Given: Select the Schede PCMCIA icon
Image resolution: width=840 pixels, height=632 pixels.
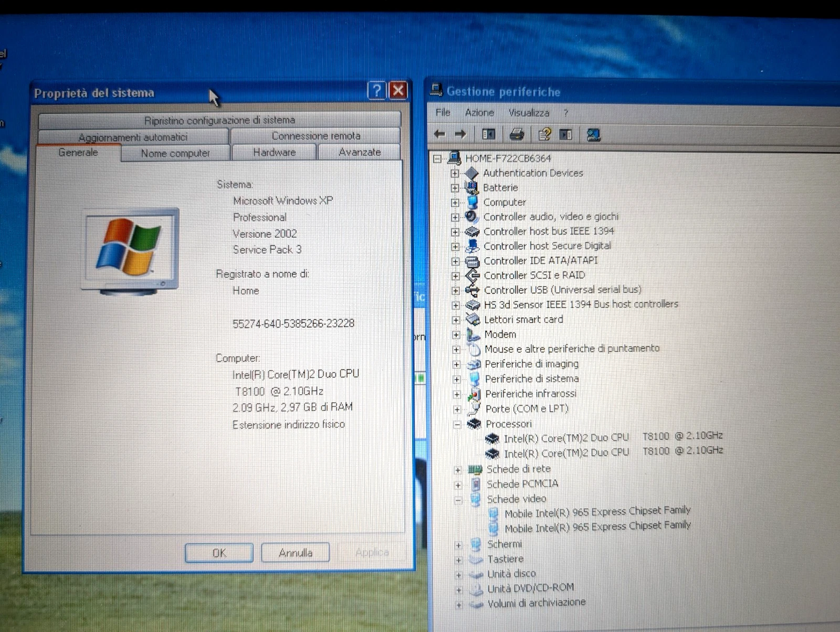Looking at the screenshot, I should point(476,484).
